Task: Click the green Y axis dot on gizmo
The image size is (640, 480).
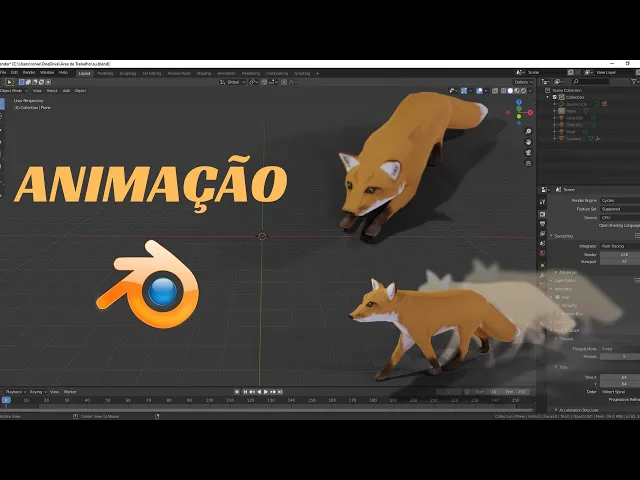Action: [519, 117]
